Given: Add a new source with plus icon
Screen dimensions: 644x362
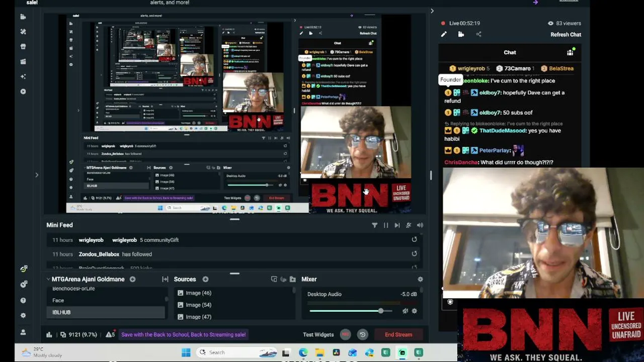Looking at the screenshot, I should pyautogui.click(x=205, y=279).
